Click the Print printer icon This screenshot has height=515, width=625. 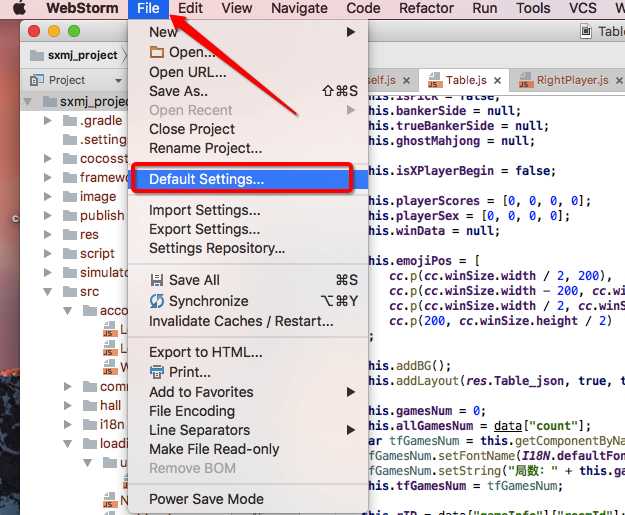[x=157, y=372]
